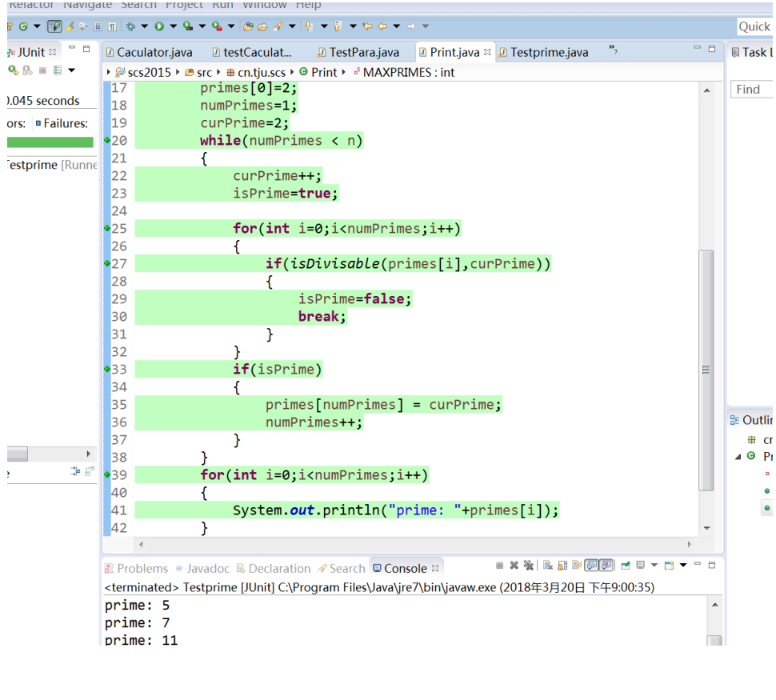
Task: Click the Debug bug icon in toolbar
Action: [130, 26]
